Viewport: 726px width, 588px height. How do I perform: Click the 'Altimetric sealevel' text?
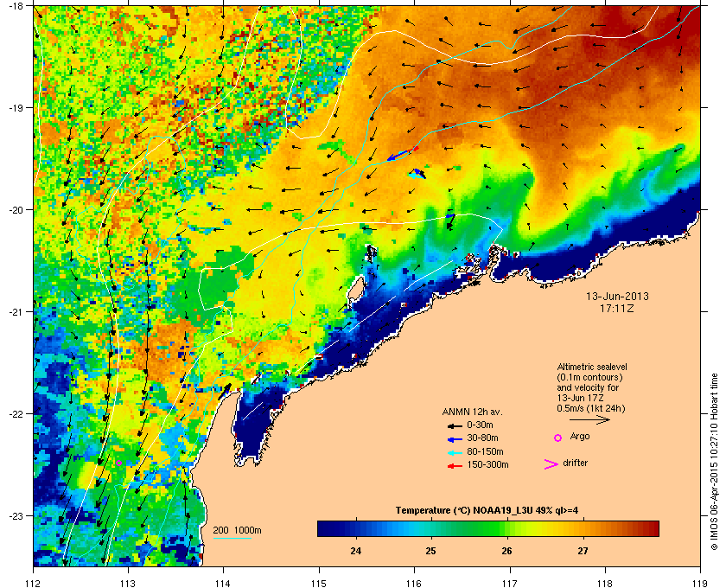click(592, 367)
